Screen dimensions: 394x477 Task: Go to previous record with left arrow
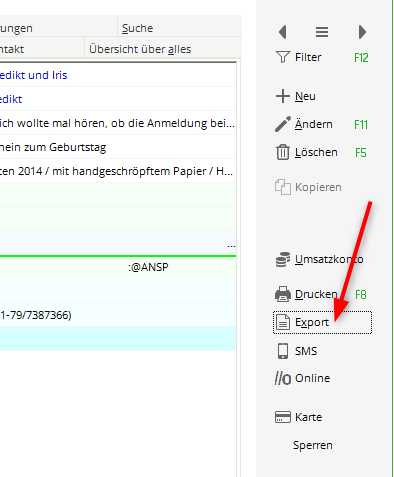point(283,32)
